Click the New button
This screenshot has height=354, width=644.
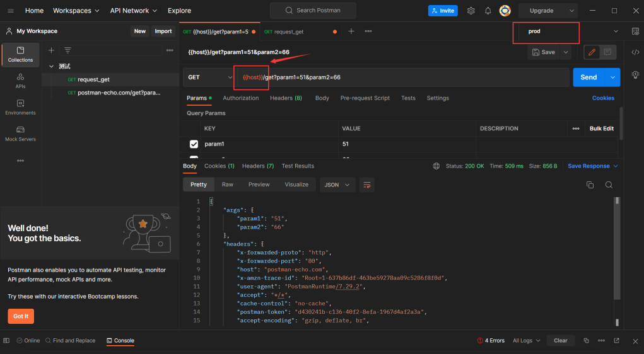pos(139,31)
